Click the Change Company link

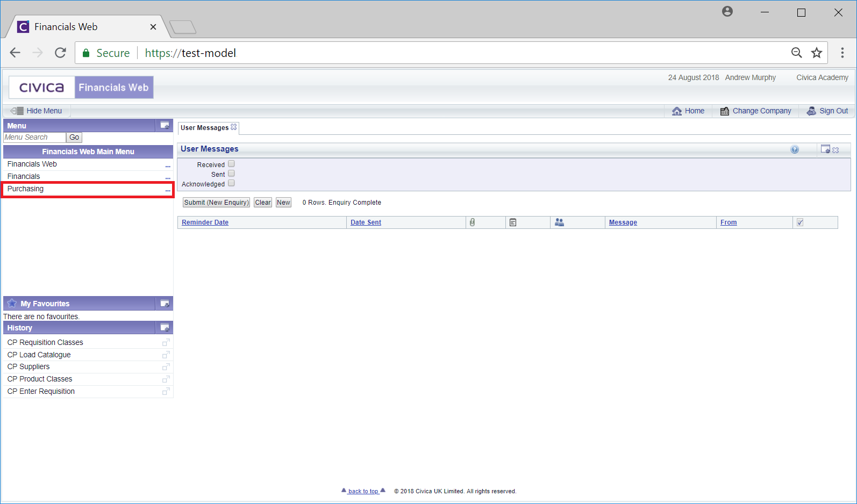point(762,111)
